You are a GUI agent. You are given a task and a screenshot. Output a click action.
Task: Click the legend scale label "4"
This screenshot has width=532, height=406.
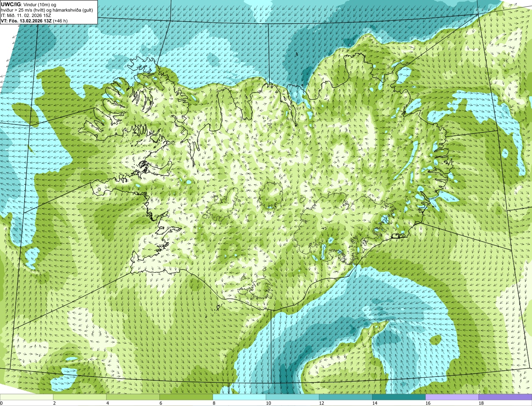click(x=108, y=403)
